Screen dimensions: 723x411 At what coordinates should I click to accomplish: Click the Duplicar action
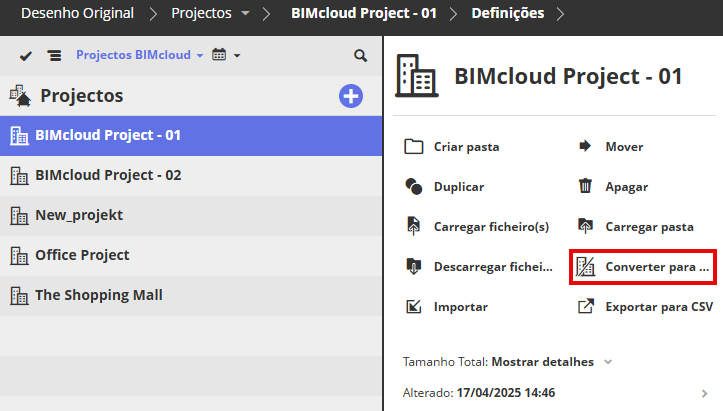(458, 186)
